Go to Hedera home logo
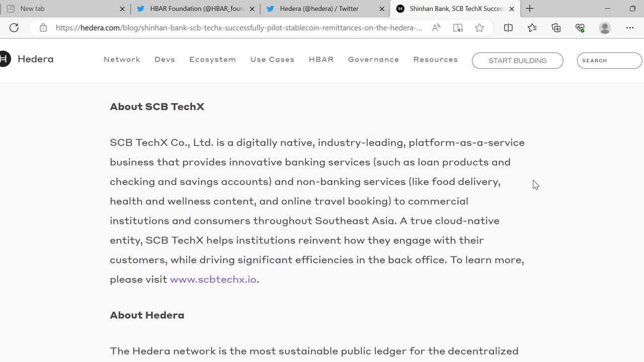This screenshot has height=362, width=644. tap(4, 59)
